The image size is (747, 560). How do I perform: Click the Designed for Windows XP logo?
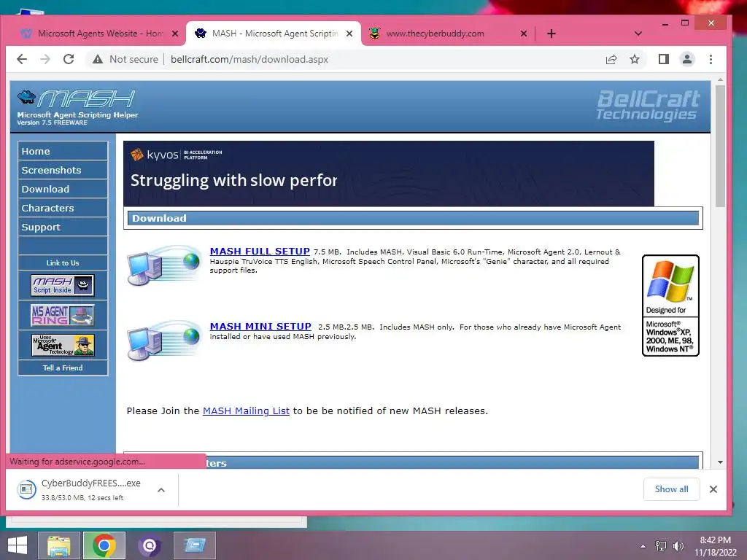pyautogui.click(x=670, y=306)
